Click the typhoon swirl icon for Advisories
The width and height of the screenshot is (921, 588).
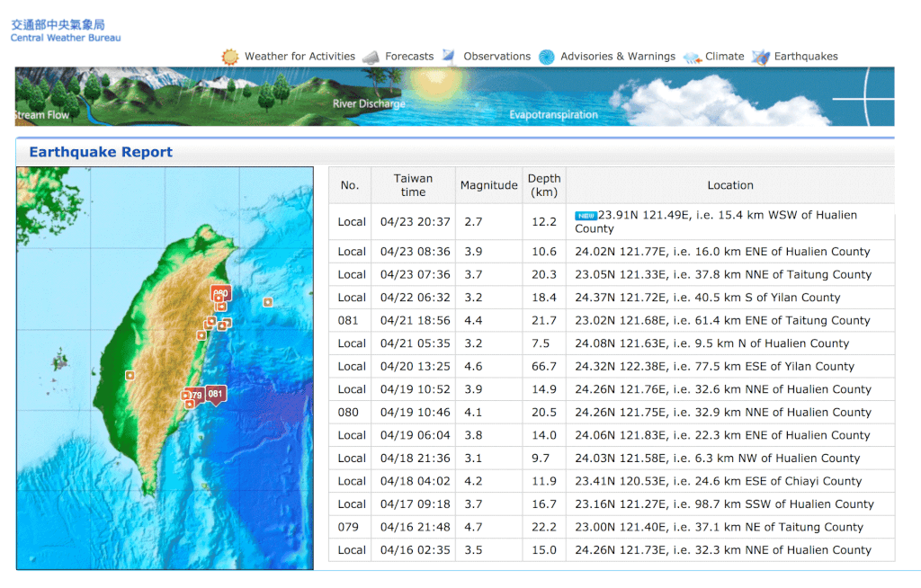[x=547, y=57]
